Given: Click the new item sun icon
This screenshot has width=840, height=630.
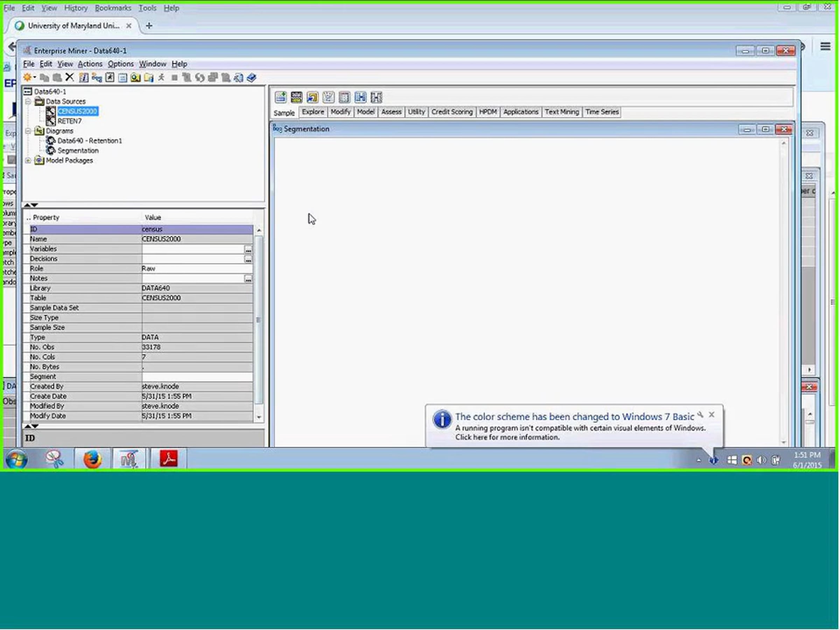Looking at the screenshot, I should (x=27, y=77).
